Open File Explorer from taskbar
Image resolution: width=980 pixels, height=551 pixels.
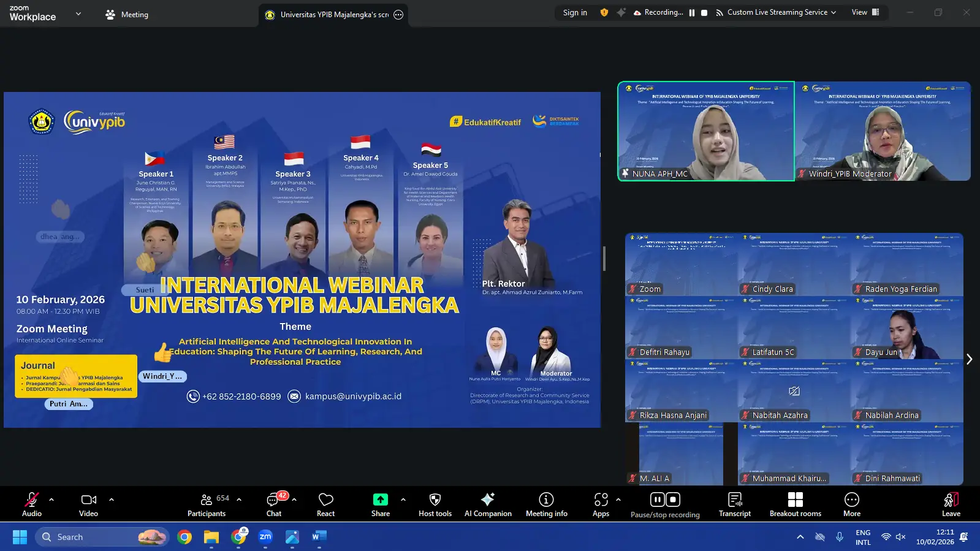click(x=211, y=537)
